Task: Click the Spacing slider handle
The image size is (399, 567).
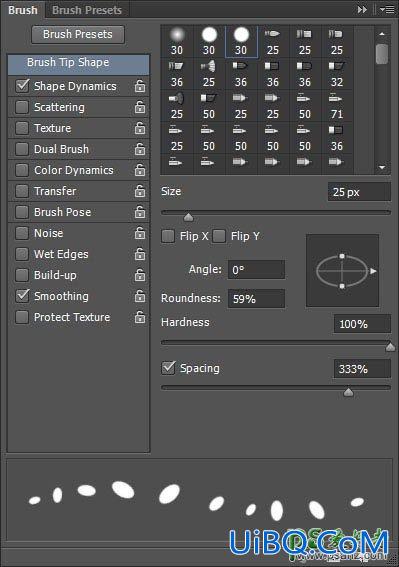Action: tap(348, 392)
